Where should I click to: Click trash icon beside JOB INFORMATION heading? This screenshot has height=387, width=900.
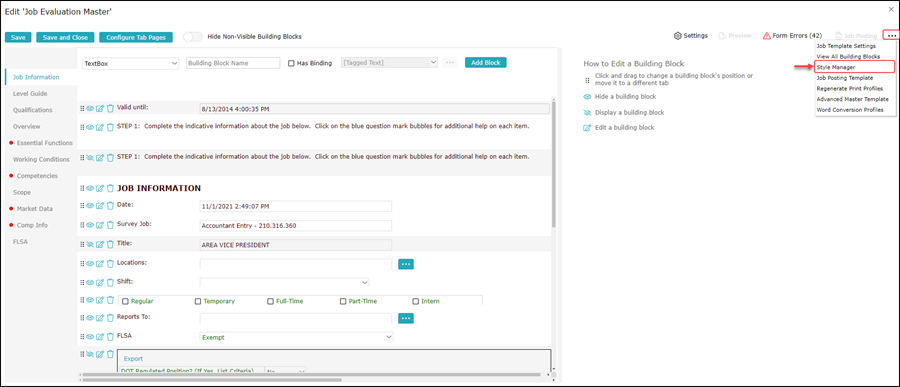tap(110, 188)
